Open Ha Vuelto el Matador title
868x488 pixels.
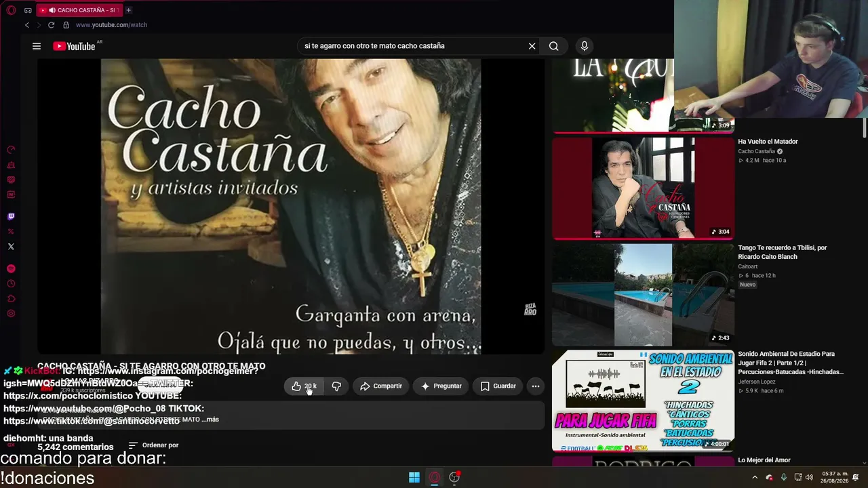tap(768, 142)
